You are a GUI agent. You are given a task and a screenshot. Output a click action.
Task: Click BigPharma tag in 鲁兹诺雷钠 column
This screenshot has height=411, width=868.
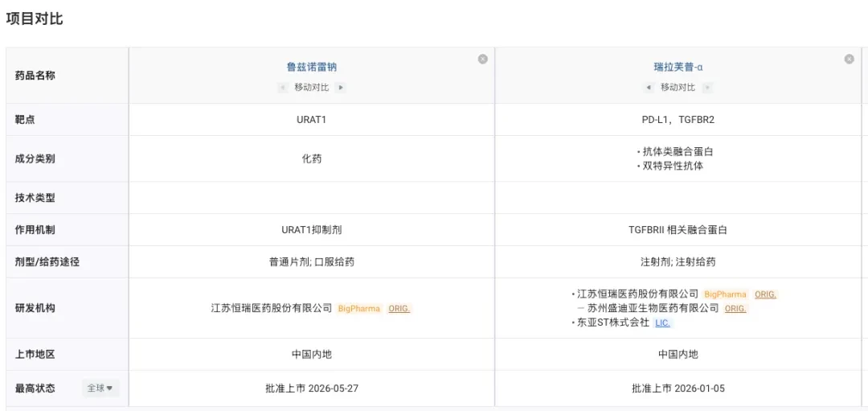click(359, 309)
